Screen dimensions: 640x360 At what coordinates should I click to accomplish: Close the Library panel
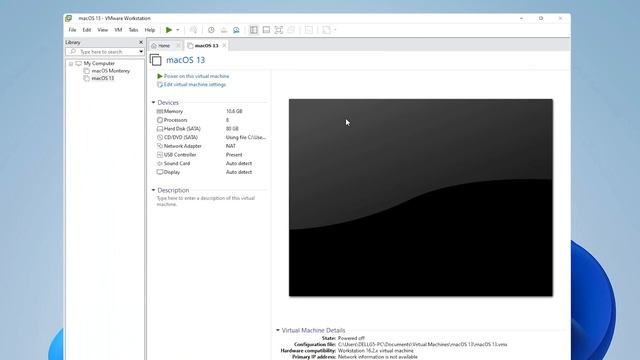click(x=141, y=42)
